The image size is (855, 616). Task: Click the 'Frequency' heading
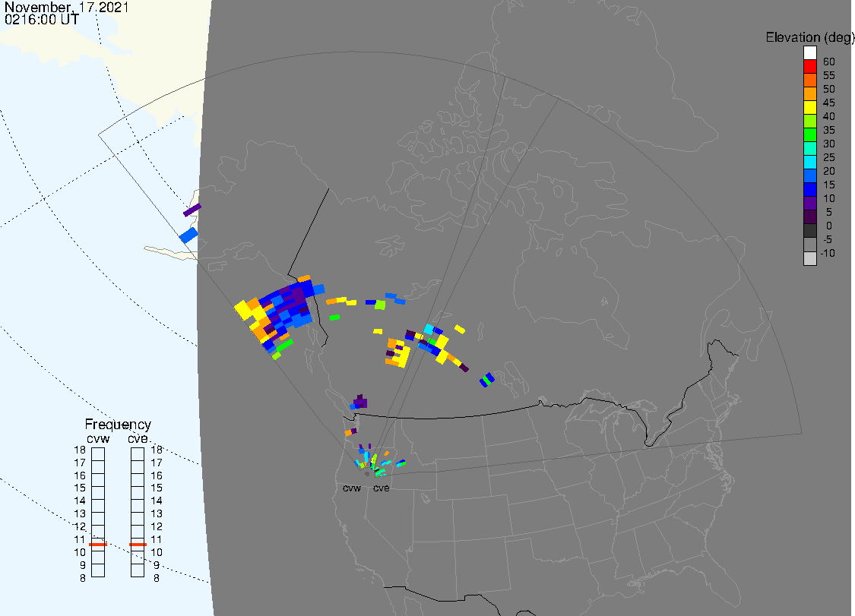point(118,424)
